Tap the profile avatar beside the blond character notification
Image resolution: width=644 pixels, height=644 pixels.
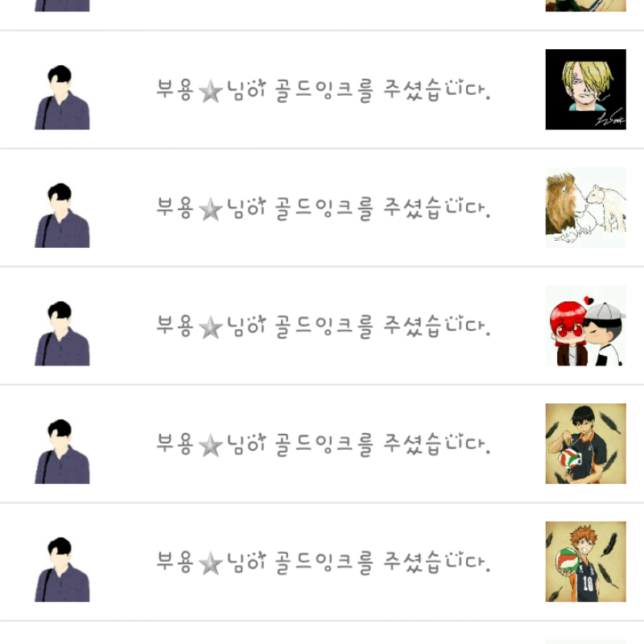click(x=62, y=97)
